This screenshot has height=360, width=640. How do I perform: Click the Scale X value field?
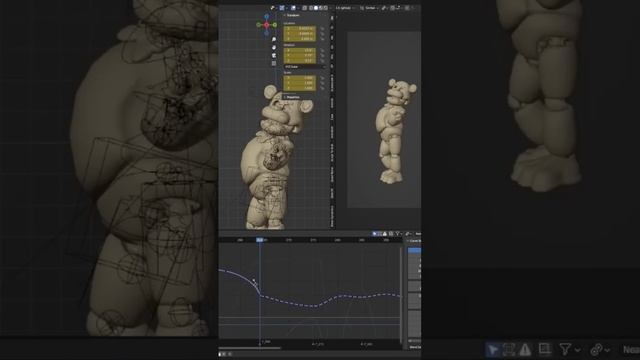300,78
